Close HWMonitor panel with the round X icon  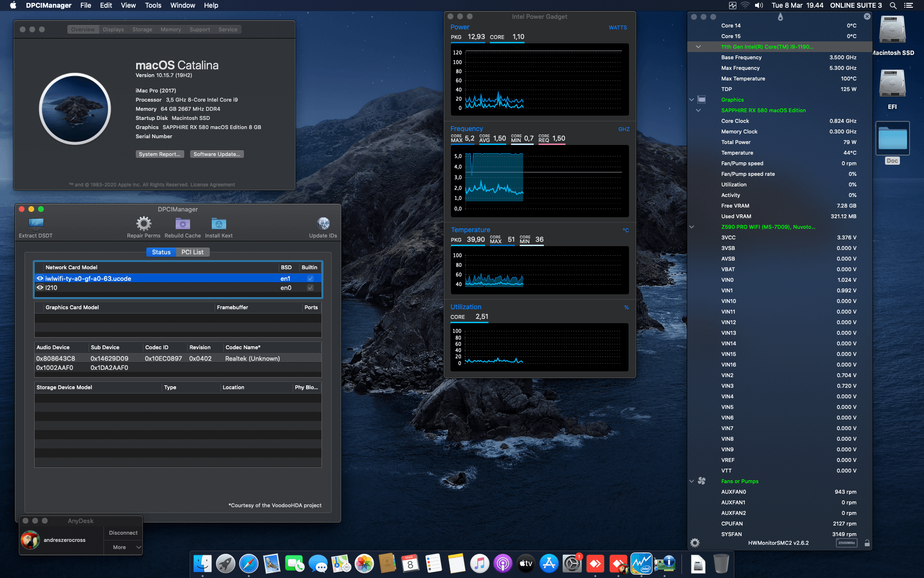[867, 16]
